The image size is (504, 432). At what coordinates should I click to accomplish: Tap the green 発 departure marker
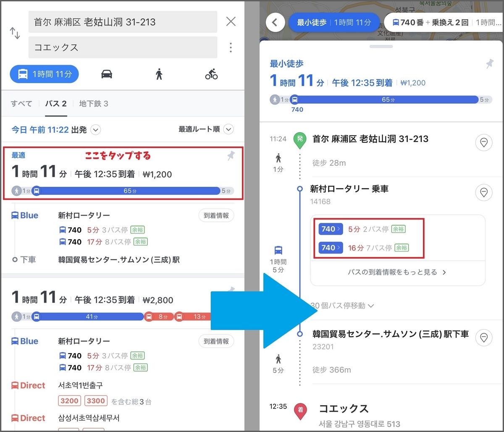[x=299, y=141]
